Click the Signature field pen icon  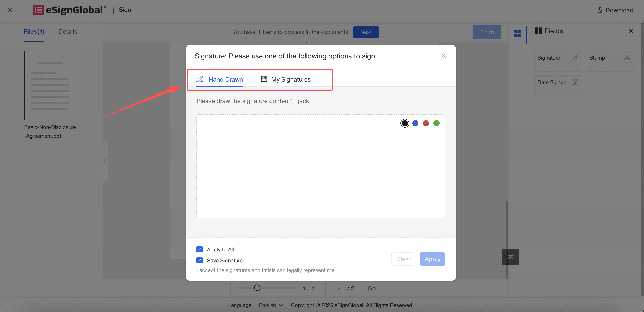[x=575, y=58]
